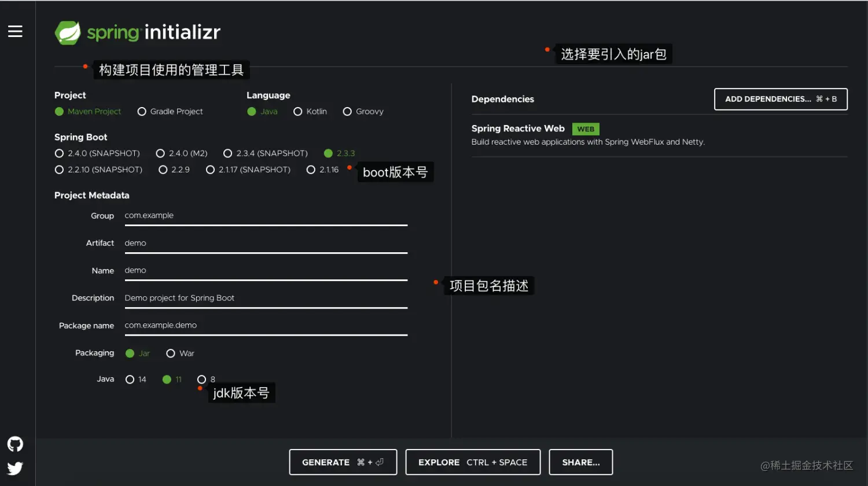
Task: Click the Description input field
Action: click(266, 299)
